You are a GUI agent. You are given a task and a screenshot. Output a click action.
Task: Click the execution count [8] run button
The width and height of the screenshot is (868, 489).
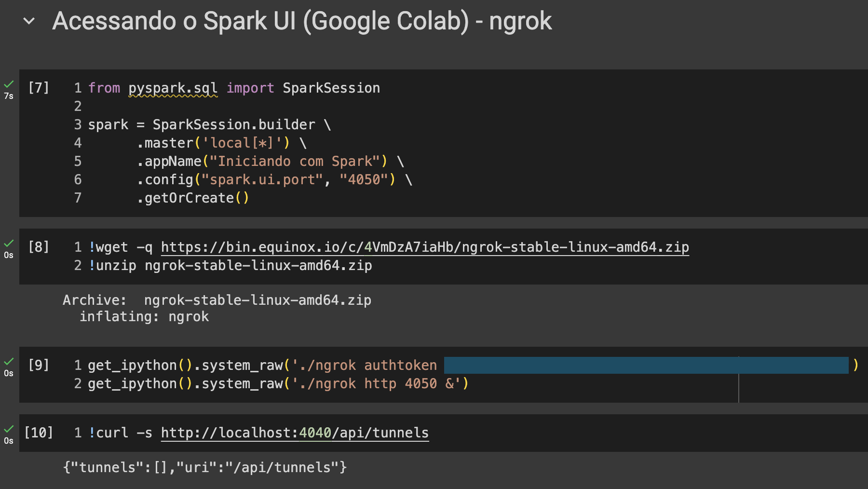(39, 247)
